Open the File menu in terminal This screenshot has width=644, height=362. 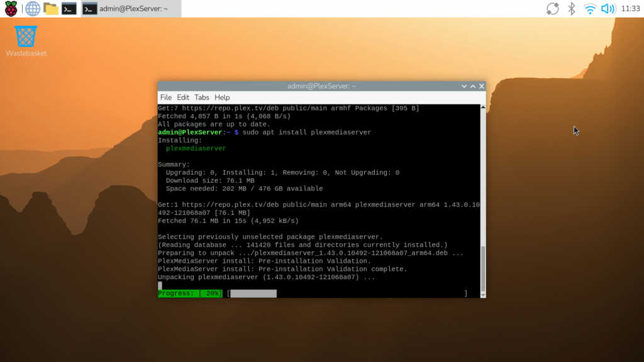click(x=166, y=97)
